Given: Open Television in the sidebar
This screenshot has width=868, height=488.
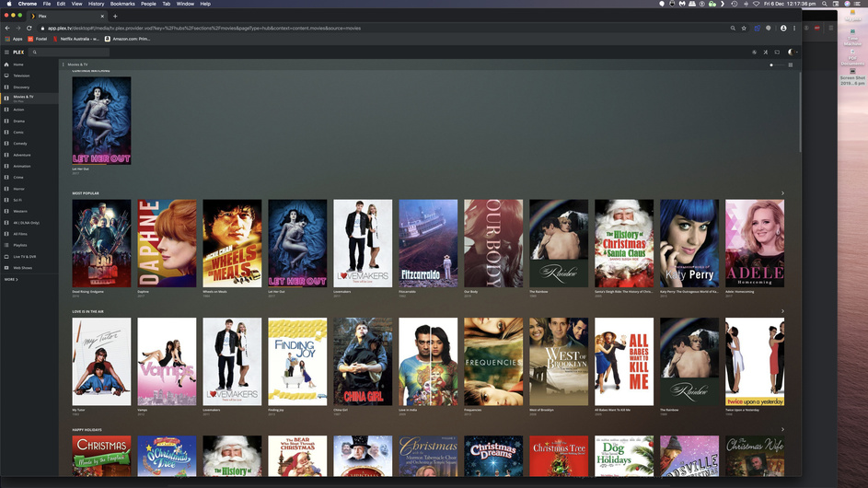Looking at the screenshot, I should (x=29, y=76).
